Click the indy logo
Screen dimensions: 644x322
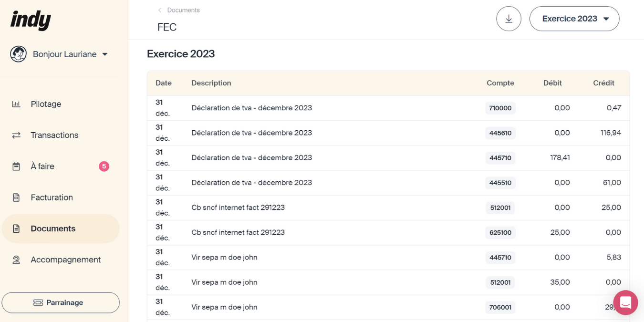coord(31,20)
